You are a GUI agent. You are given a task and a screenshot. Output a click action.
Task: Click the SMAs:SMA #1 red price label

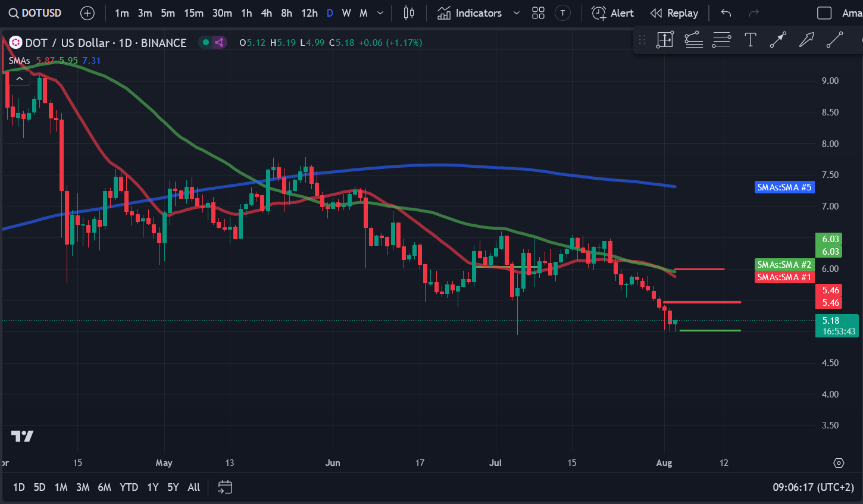784,277
